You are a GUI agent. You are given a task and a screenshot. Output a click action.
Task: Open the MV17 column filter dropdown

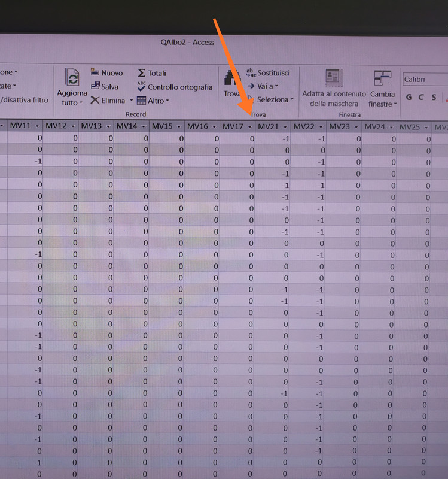[x=249, y=127]
